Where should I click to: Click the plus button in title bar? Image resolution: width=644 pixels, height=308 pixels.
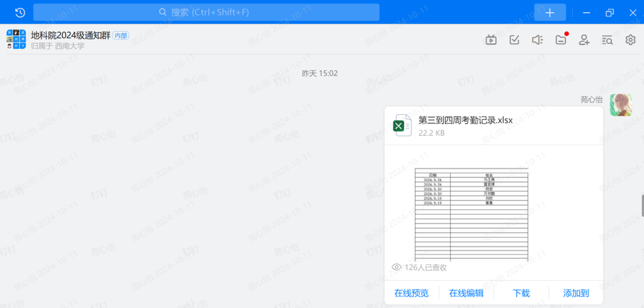click(x=550, y=12)
